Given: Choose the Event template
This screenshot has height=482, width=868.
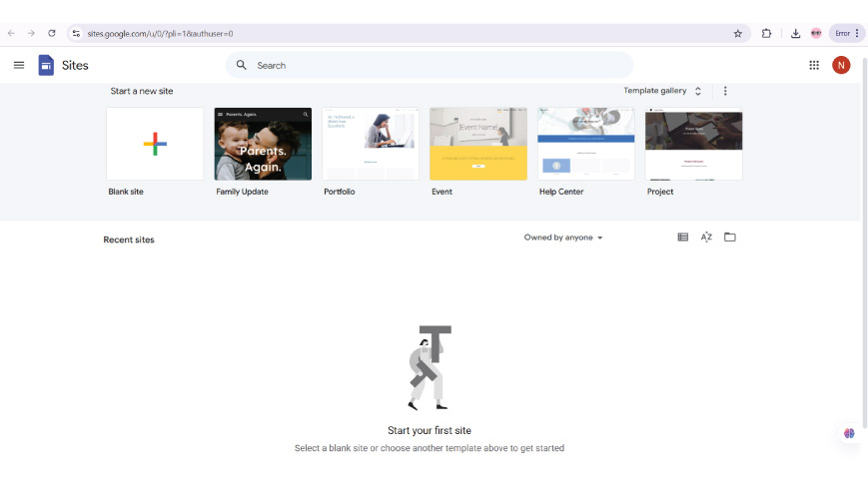Looking at the screenshot, I should point(478,144).
